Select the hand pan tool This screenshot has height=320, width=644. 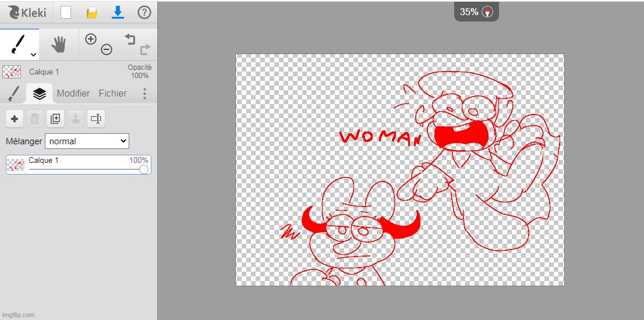click(x=59, y=44)
